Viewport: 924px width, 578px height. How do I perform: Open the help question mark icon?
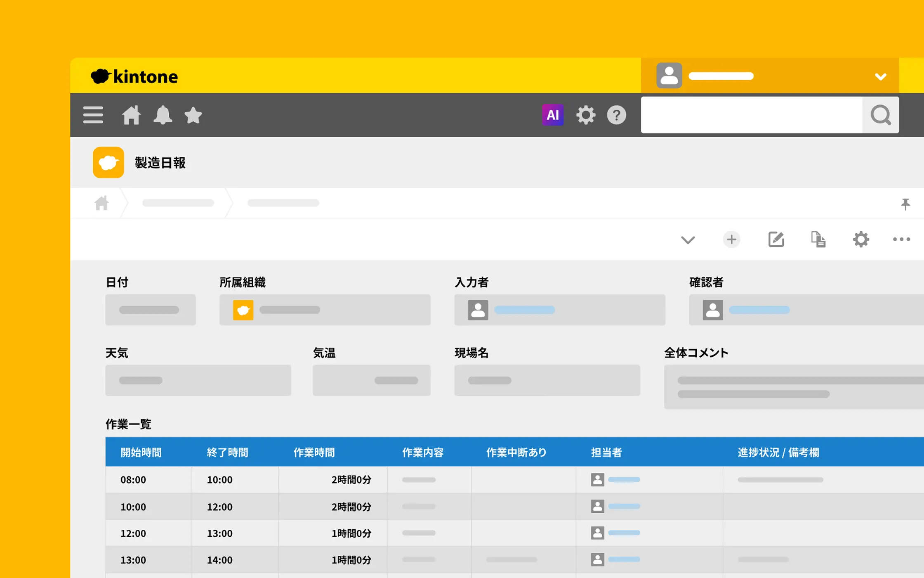coord(616,115)
